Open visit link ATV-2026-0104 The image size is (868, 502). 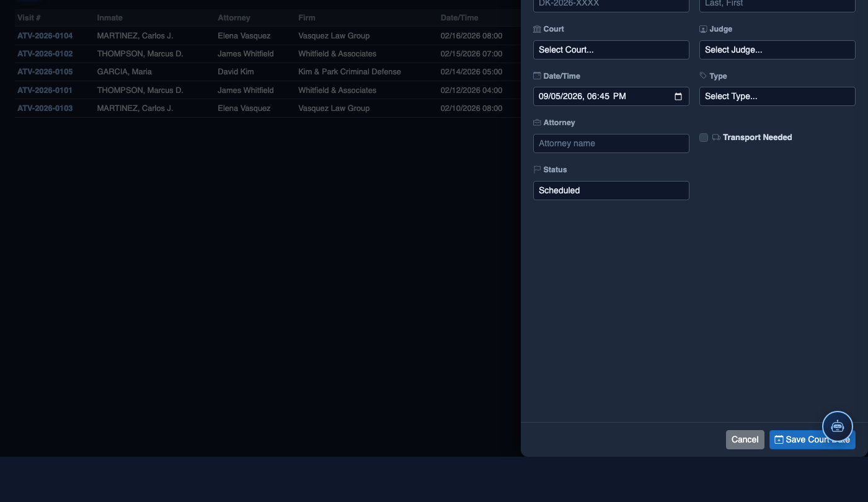[x=45, y=36]
